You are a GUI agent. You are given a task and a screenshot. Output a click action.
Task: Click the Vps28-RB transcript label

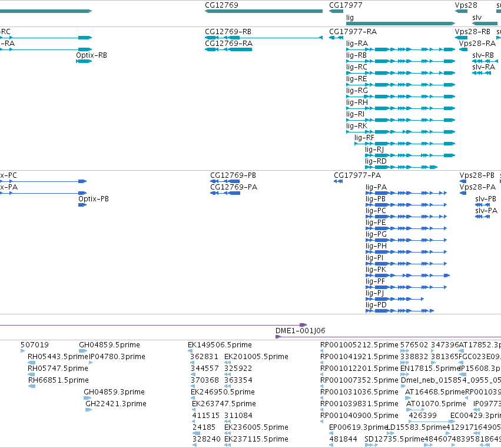pos(473,32)
